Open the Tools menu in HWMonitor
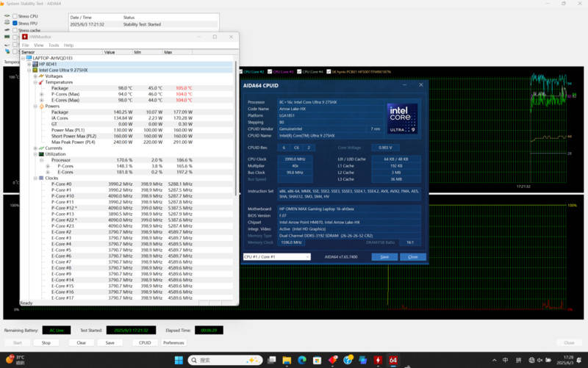Viewport: 588px width, 368px height. click(54, 46)
